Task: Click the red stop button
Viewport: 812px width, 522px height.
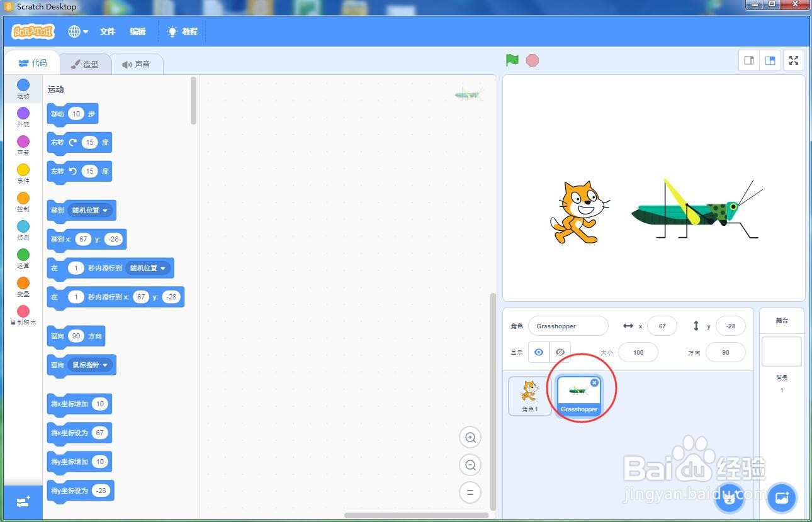Action: (533, 60)
